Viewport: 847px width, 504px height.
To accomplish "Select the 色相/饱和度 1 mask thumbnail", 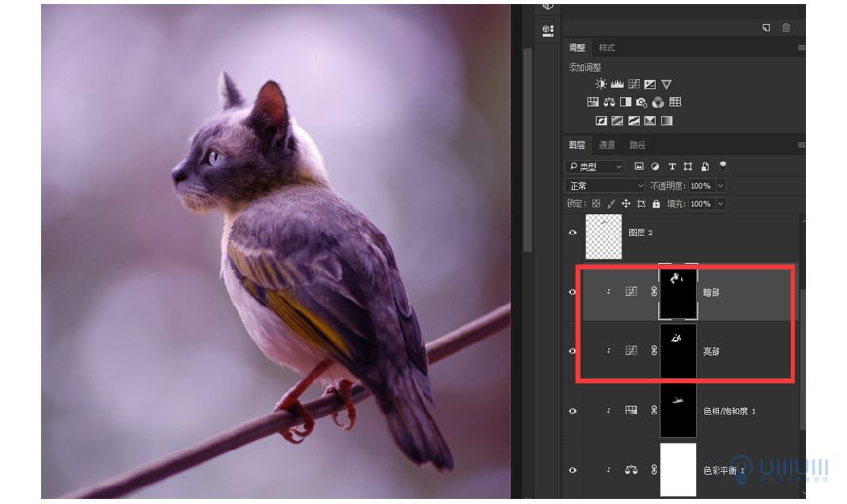I will pos(678,411).
